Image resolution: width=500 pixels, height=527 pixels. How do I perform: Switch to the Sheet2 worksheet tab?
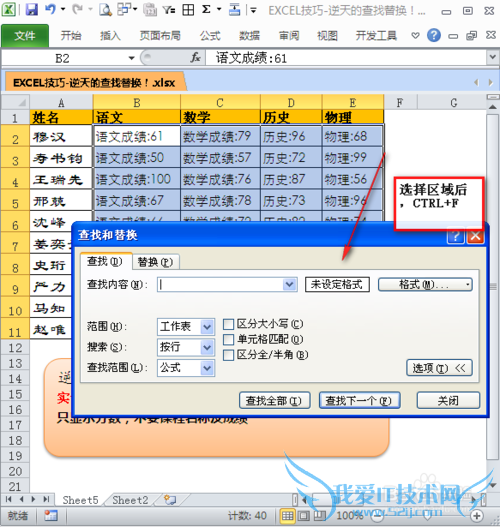130,500
